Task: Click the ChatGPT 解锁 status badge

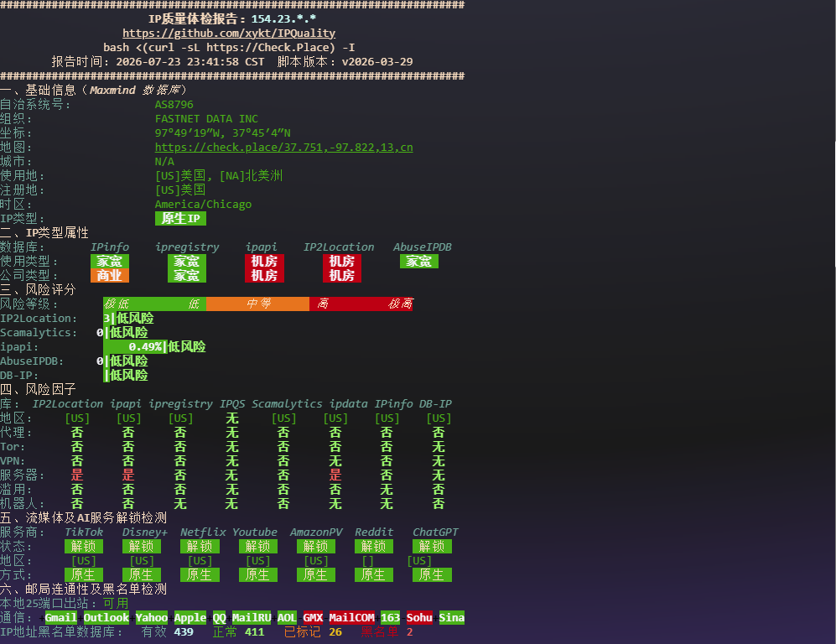Action: click(x=433, y=547)
